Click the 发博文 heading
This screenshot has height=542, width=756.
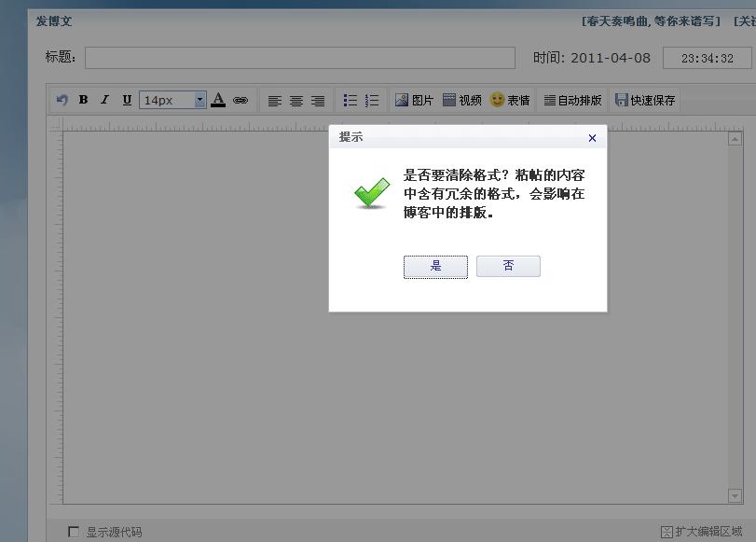pyautogui.click(x=54, y=21)
